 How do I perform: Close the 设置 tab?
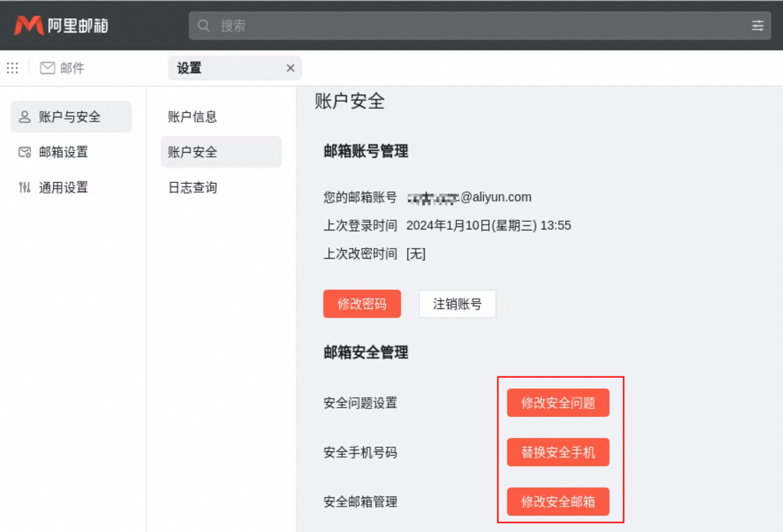(290, 68)
